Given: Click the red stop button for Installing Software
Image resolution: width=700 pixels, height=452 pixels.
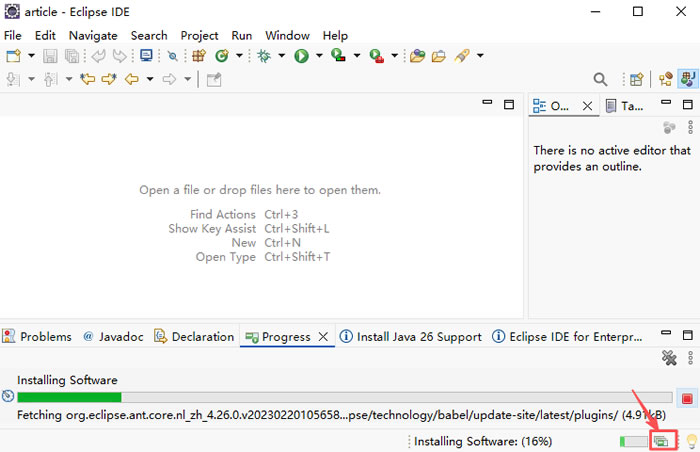Looking at the screenshot, I should click(686, 397).
